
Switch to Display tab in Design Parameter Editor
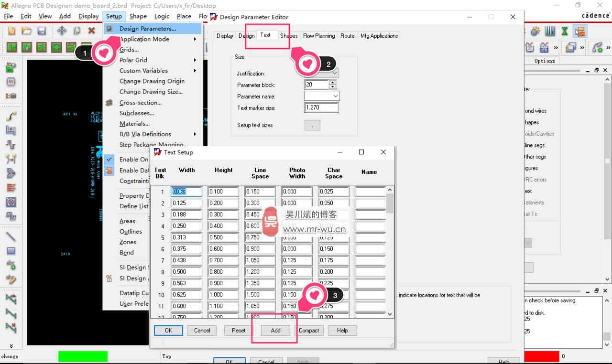point(225,36)
